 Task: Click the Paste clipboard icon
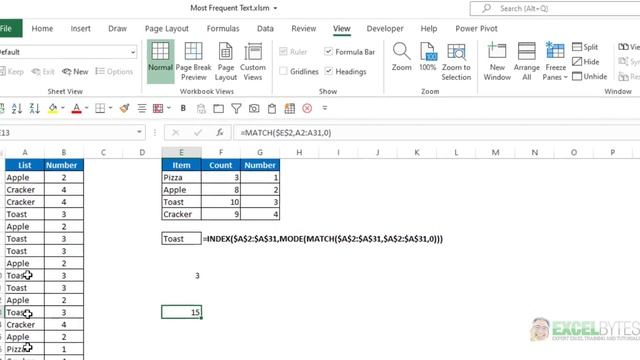pyautogui.click(x=272, y=108)
